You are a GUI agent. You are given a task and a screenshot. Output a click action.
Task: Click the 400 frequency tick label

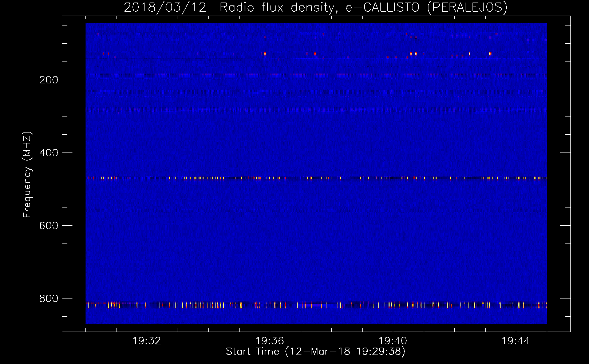tap(49, 153)
